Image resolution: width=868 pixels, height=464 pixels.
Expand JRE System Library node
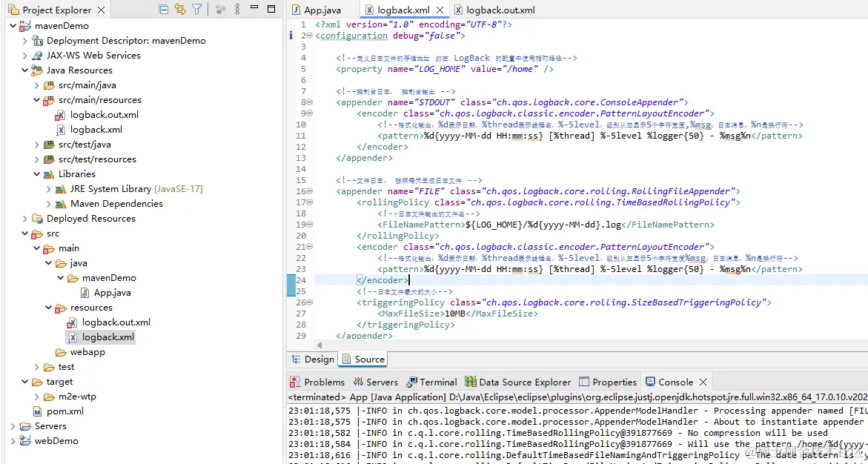coord(49,189)
